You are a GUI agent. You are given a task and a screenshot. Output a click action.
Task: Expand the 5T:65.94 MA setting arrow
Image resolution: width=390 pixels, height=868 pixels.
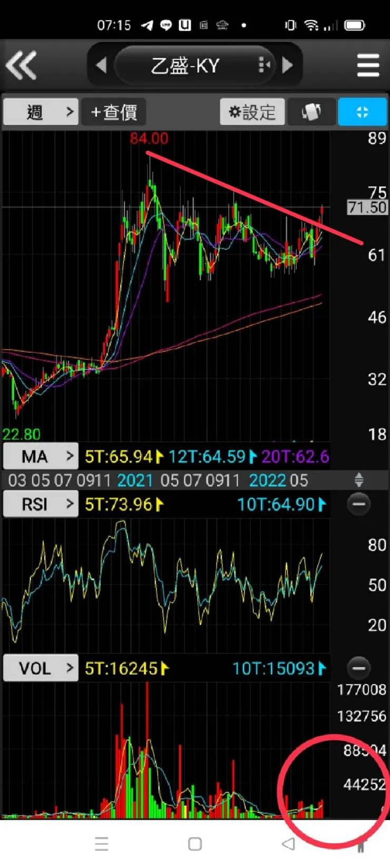click(x=160, y=456)
